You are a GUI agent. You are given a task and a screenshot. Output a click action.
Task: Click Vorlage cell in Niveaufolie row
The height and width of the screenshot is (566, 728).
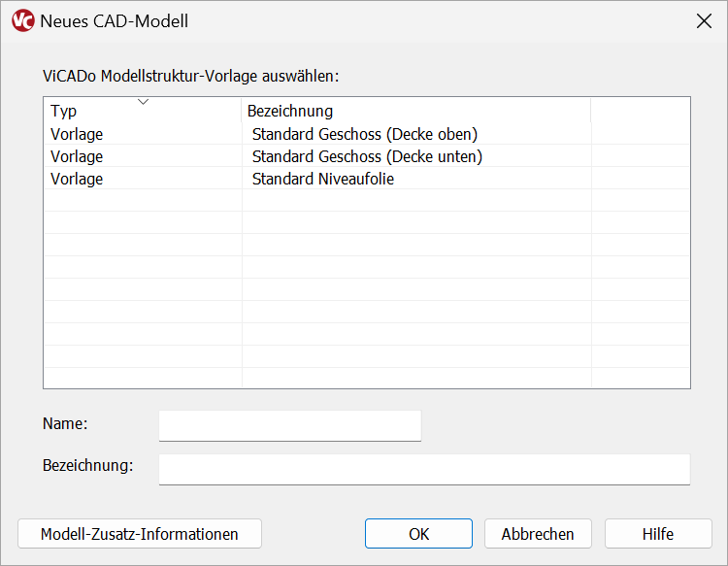[77, 179]
